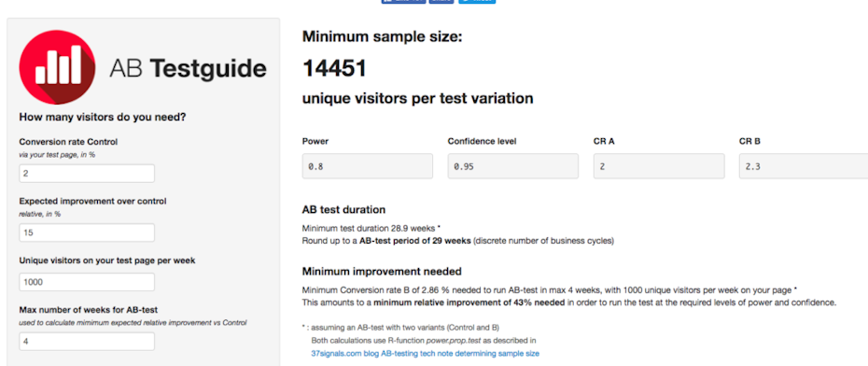The width and height of the screenshot is (868, 366).
Task: Click the 'How many visitors do you need?' heading
Action: point(103,118)
